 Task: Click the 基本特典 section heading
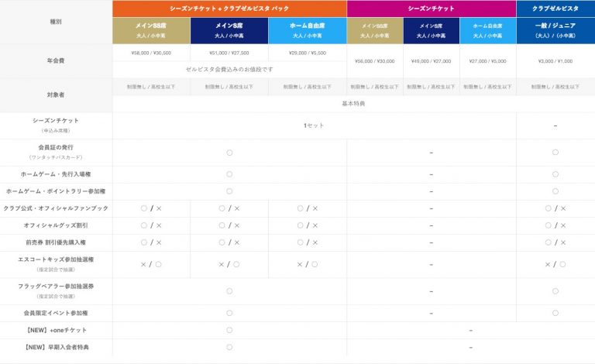coord(353,103)
